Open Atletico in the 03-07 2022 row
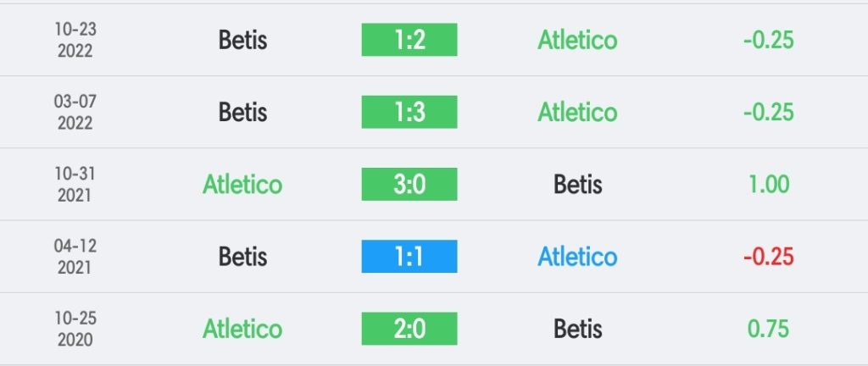 click(577, 112)
